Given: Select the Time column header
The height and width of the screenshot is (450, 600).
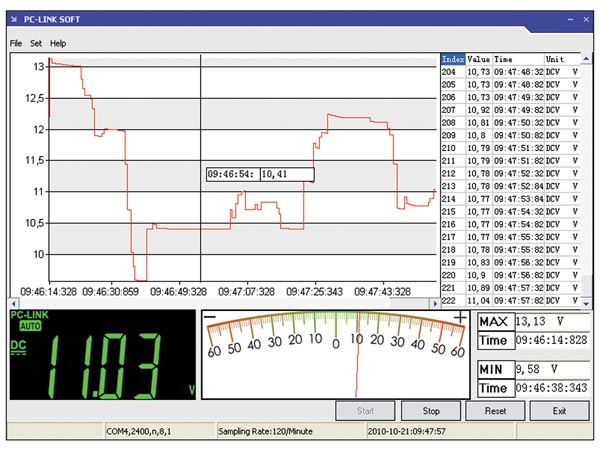Looking at the screenshot, I should [x=518, y=59].
